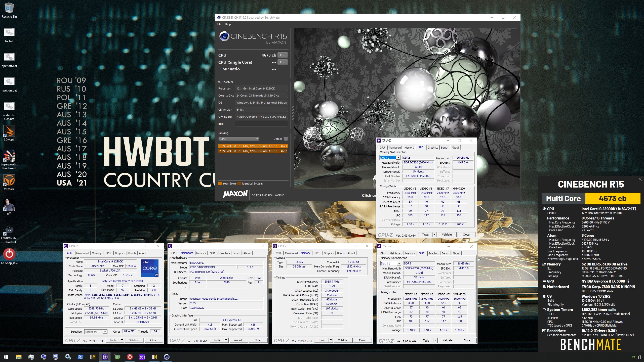This screenshot has height=362, width=644.
Task: Click Tools button in Slot #2 SPD window
Action: 425,235
